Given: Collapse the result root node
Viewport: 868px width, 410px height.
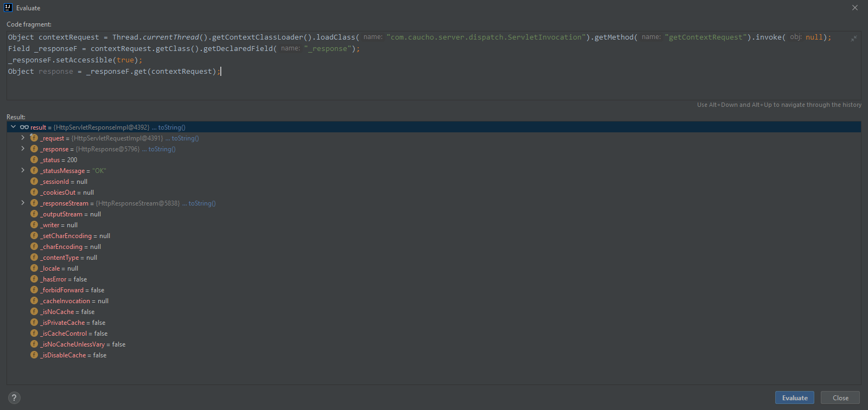Looking at the screenshot, I should coord(13,127).
